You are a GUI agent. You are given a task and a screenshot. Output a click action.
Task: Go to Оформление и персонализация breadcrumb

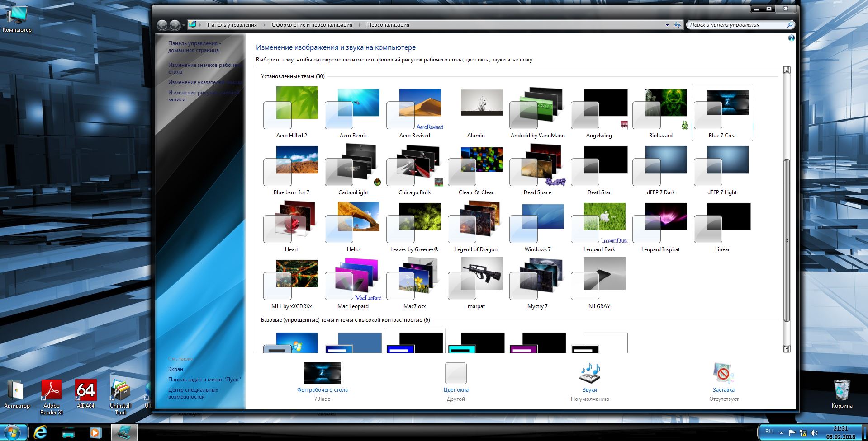pos(312,25)
